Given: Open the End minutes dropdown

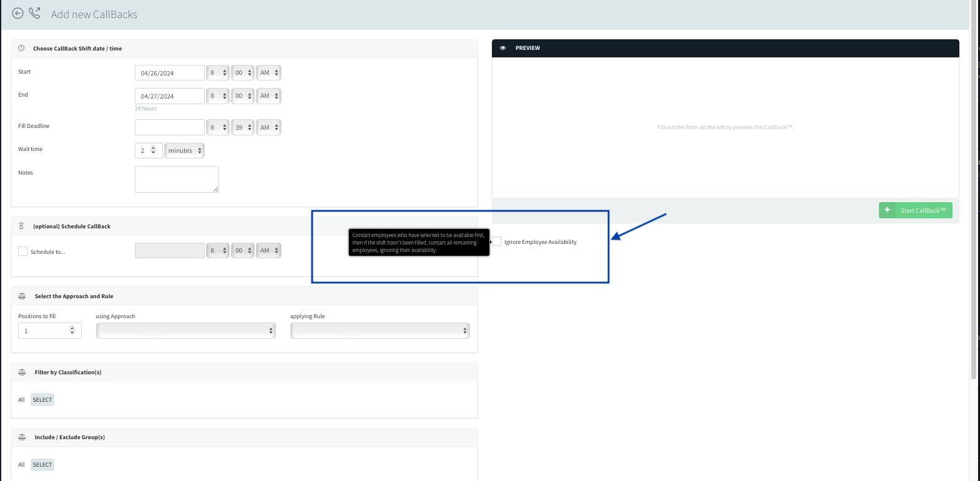Looking at the screenshot, I should click(243, 96).
